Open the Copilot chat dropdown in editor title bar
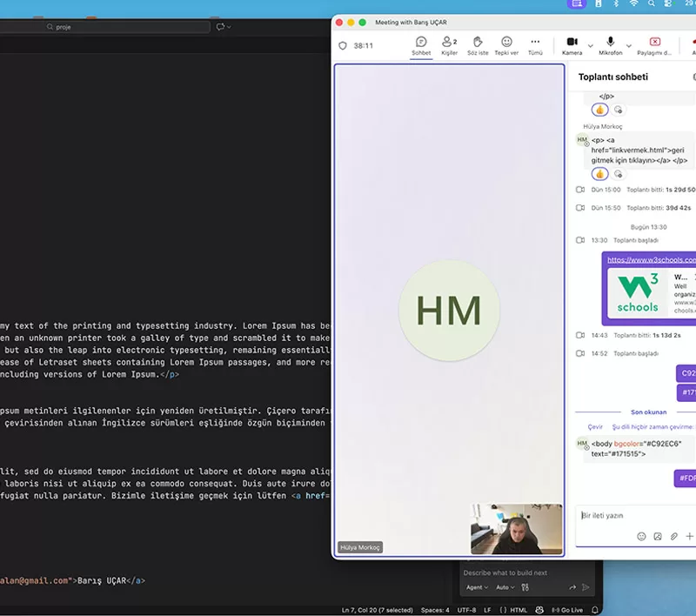 click(x=224, y=27)
